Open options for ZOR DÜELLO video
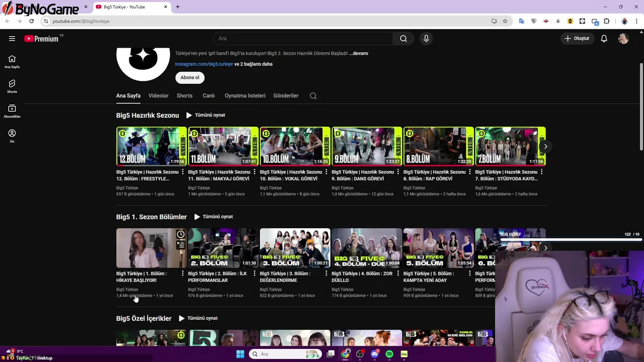The width and height of the screenshot is (644, 362). click(x=398, y=274)
